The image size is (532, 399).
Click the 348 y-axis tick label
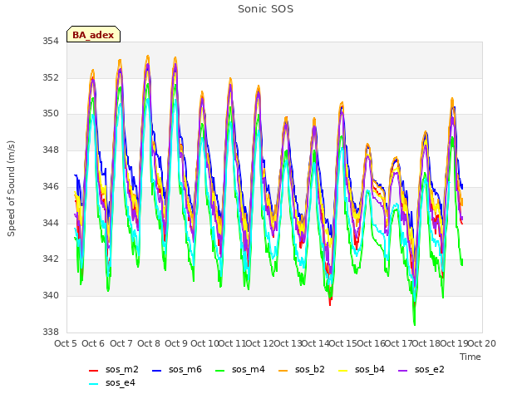[x=51, y=150]
